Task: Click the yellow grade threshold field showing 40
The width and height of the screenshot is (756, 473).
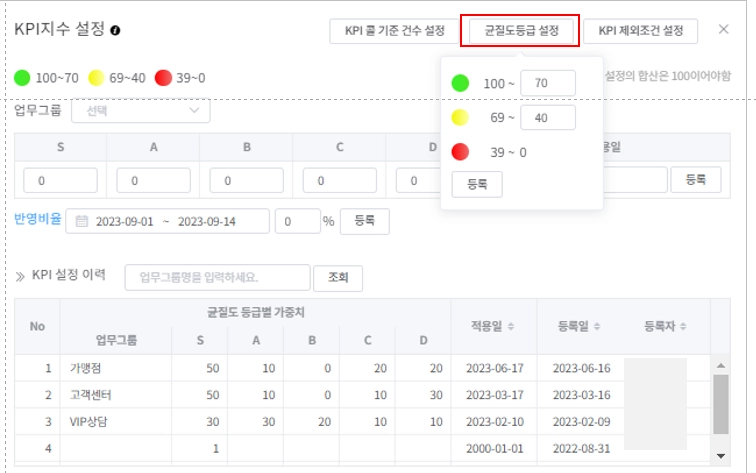Action: click(548, 118)
